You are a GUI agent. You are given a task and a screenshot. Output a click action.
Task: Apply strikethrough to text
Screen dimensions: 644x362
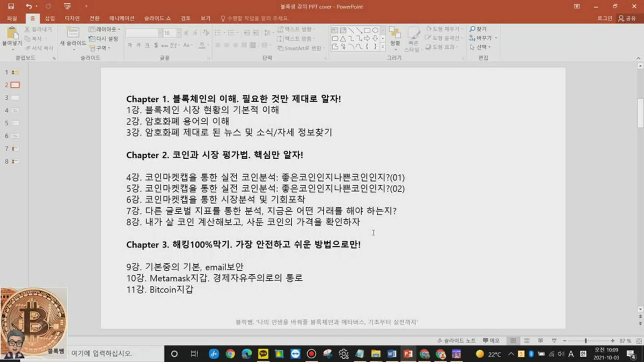[156, 45]
